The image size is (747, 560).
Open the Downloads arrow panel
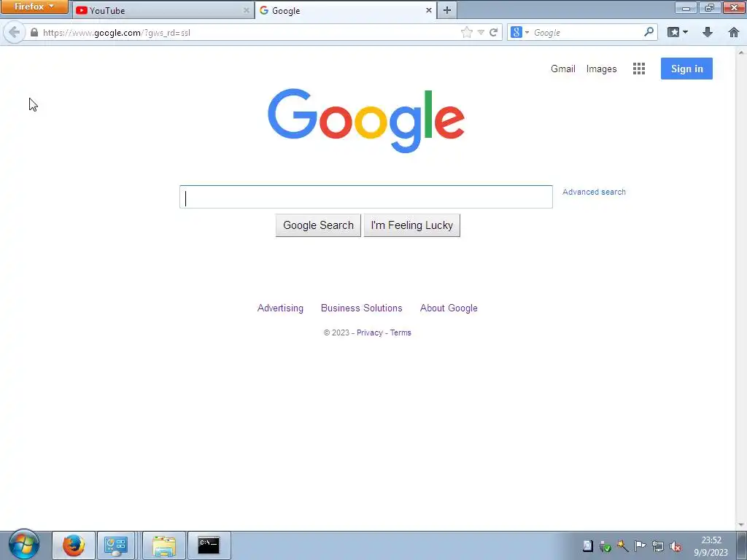708,32
